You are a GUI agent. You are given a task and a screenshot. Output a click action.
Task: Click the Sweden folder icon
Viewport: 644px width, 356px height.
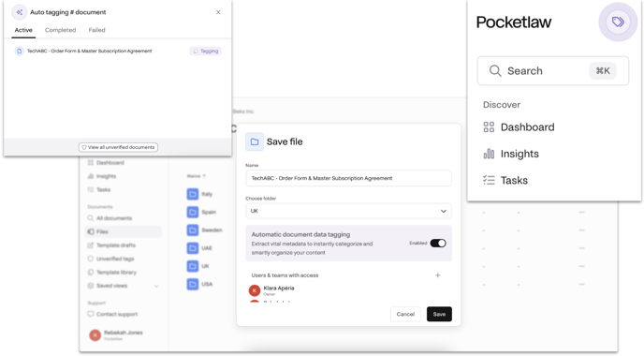pyautogui.click(x=193, y=230)
